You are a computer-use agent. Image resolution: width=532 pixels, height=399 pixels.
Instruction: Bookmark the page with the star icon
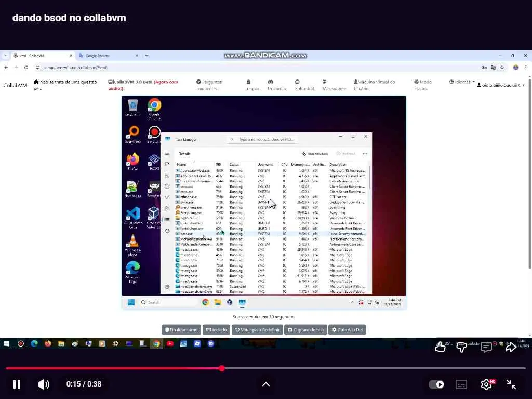502,67
